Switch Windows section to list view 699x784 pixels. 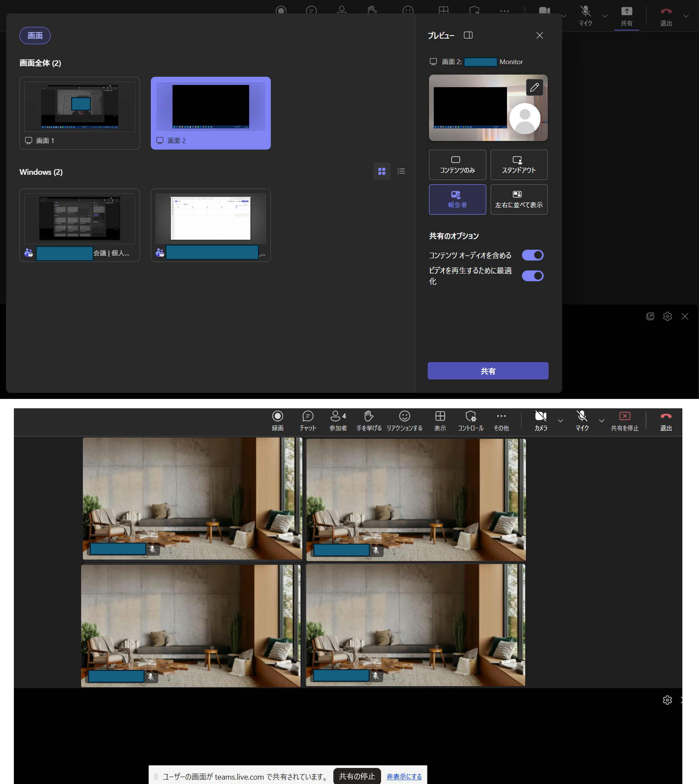point(401,171)
